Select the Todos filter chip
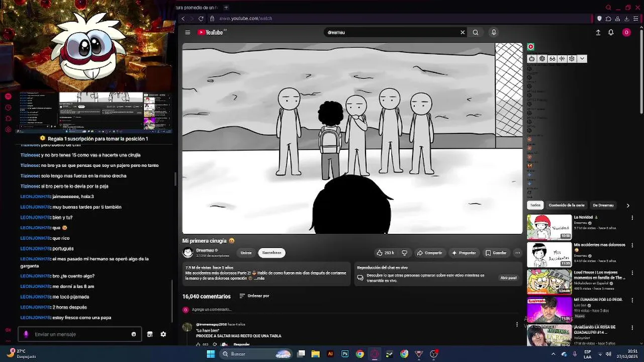The height and width of the screenshot is (362, 644). [535, 205]
